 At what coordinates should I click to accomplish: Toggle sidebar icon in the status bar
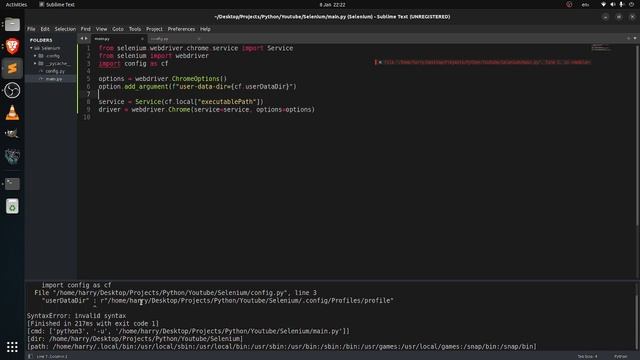(31, 356)
